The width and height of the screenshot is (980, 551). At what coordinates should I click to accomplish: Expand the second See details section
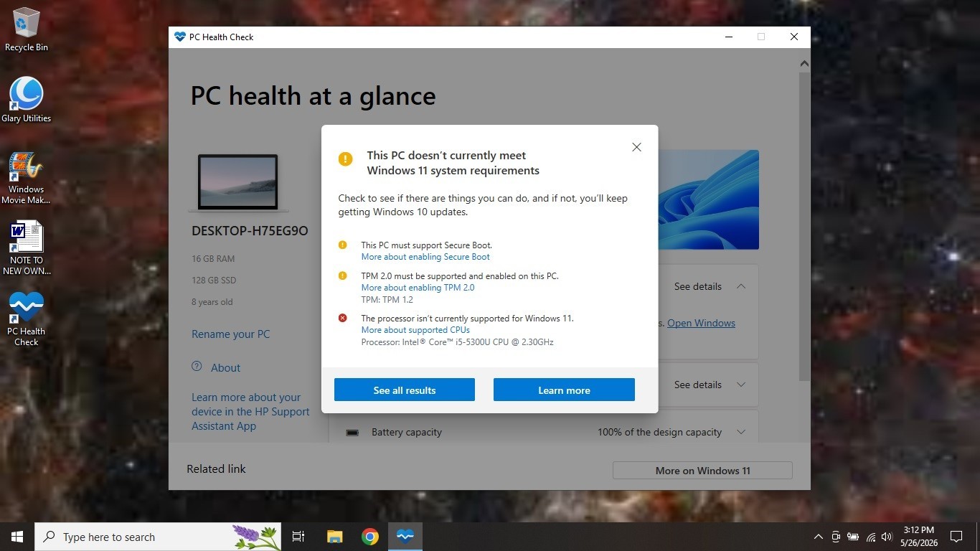pyautogui.click(x=741, y=385)
